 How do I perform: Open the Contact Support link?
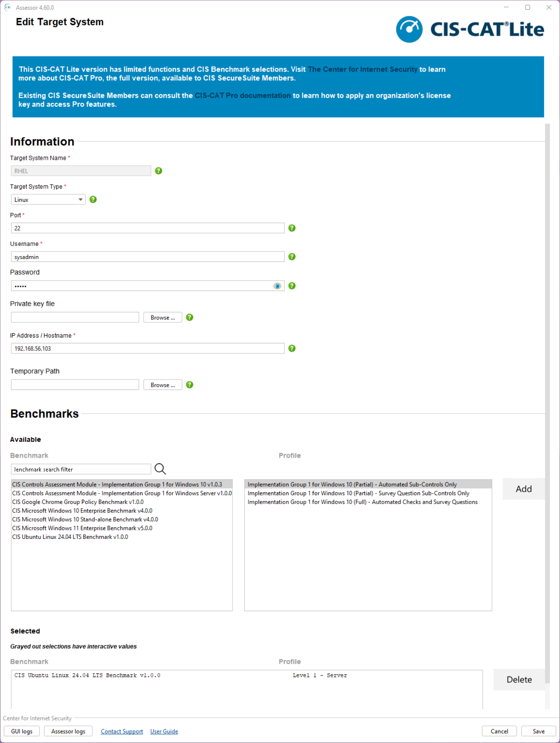coord(122,731)
